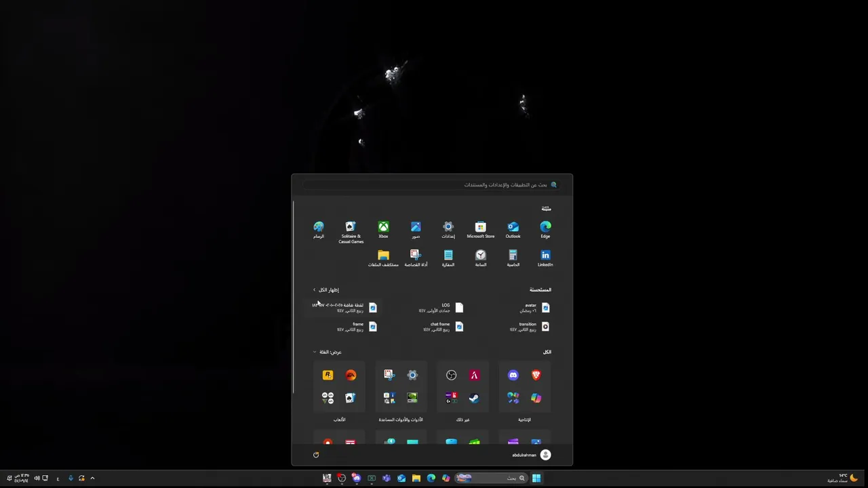Click Show all (إظهار الكل) recommended items
The width and height of the screenshot is (868, 488).
point(325,289)
